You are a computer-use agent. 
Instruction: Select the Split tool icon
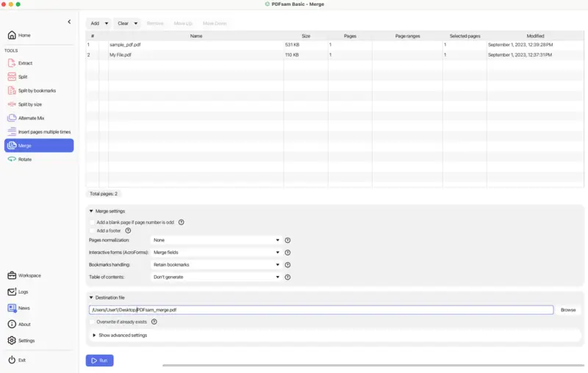click(12, 77)
